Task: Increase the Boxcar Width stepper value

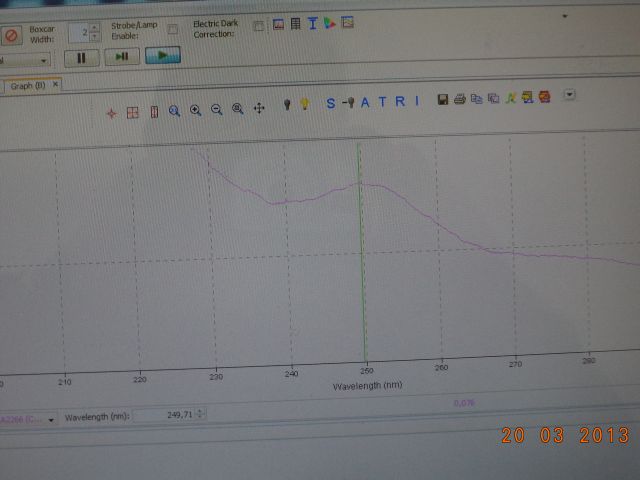Action: [x=95, y=28]
